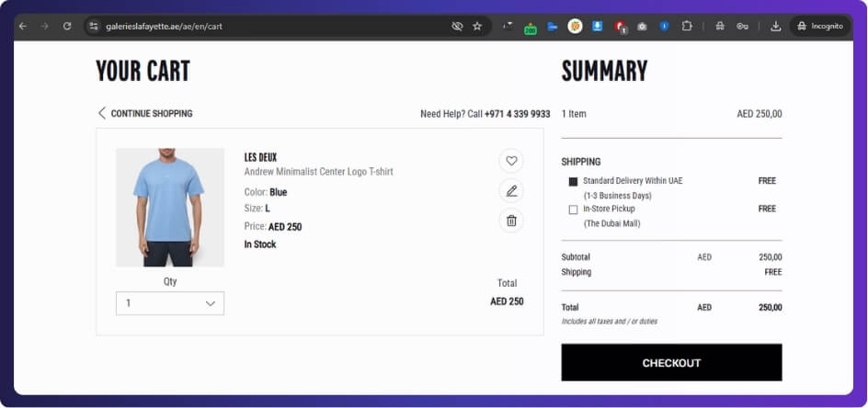Image resolution: width=868 pixels, height=408 pixels.
Task: Click the LES DEUX brand name
Action: tap(260, 158)
